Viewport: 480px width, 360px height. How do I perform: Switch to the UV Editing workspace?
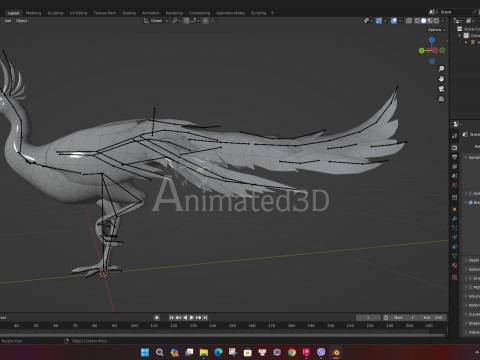78,13
